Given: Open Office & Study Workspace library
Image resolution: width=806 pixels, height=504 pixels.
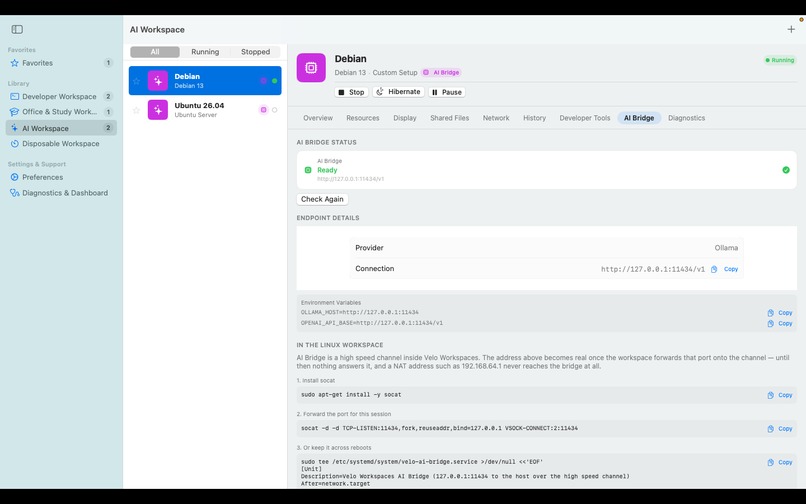Looking at the screenshot, I should pyautogui.click(x=61, y=112).
